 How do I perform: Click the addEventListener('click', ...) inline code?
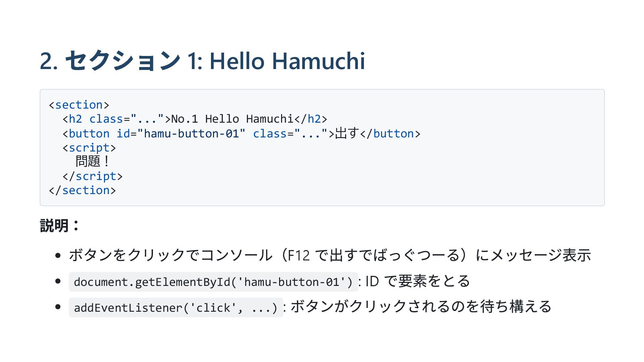(x=176, y=308)
